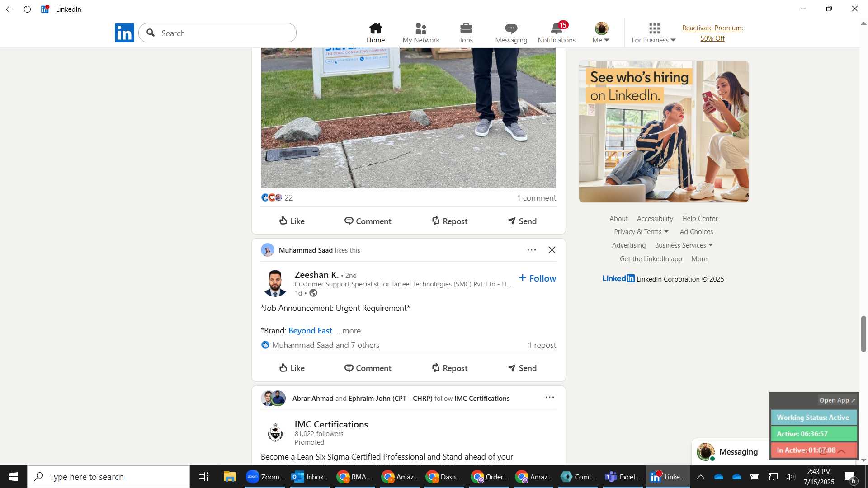Click Get the LinkedIn app

pos(651,259)
